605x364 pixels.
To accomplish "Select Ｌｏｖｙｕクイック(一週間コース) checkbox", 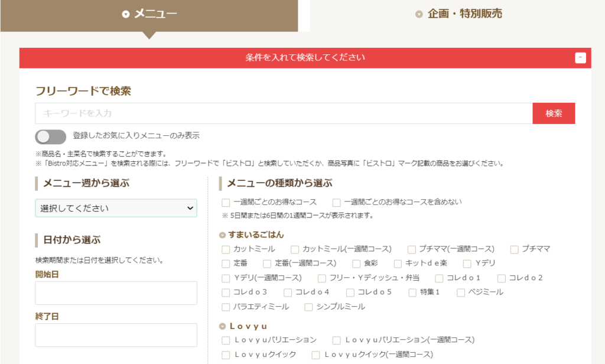I will [317, 353].
